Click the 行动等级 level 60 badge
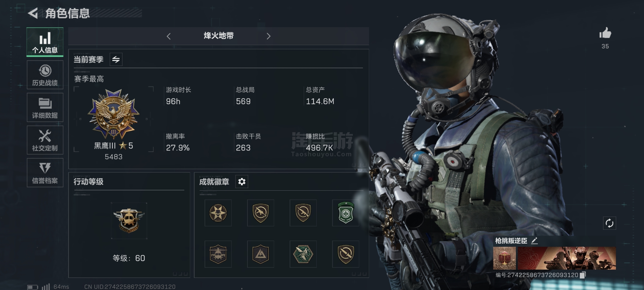The image size is (644, 290). [x=129, y=221]
